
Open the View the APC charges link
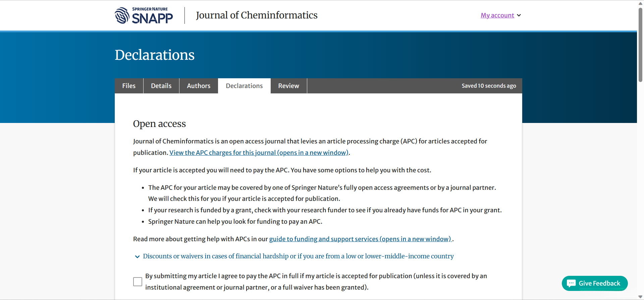[259, 153]
